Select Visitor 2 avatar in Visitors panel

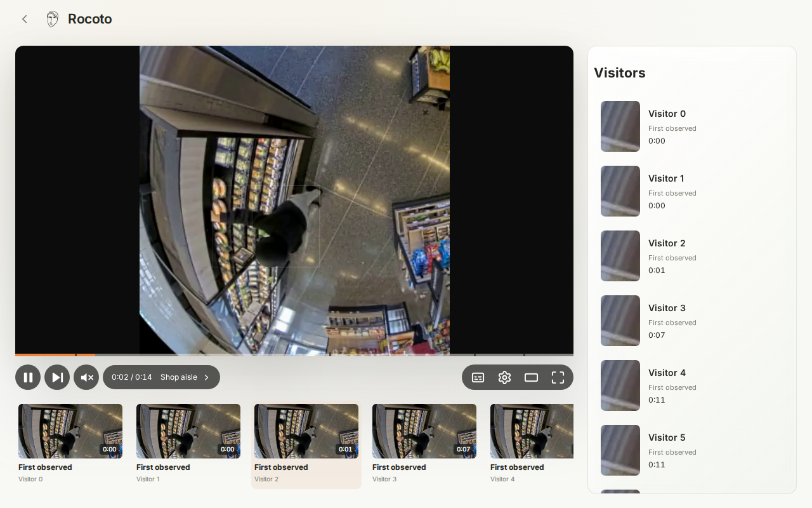pyautogui.click(x=620, y=256)
